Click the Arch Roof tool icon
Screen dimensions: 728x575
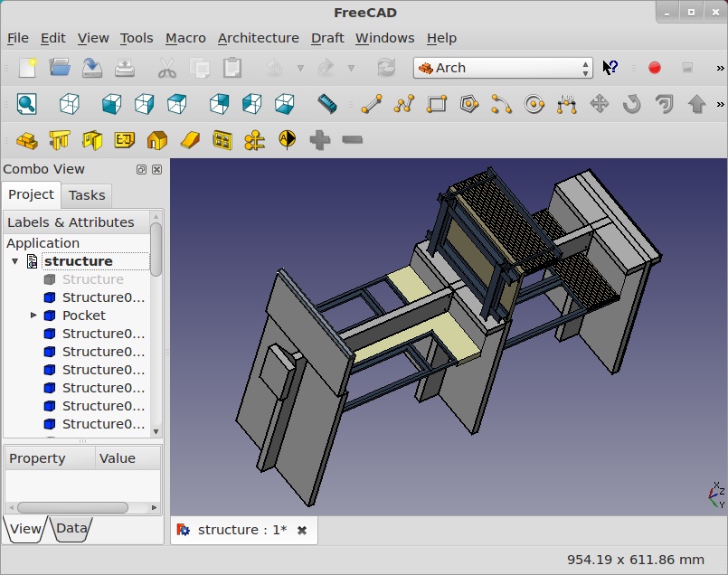click(190, 140)
